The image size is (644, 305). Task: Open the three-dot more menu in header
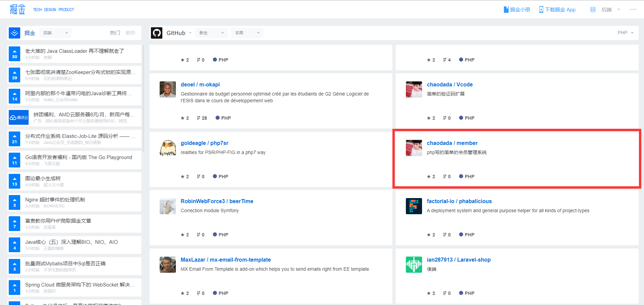coord(633,9)
